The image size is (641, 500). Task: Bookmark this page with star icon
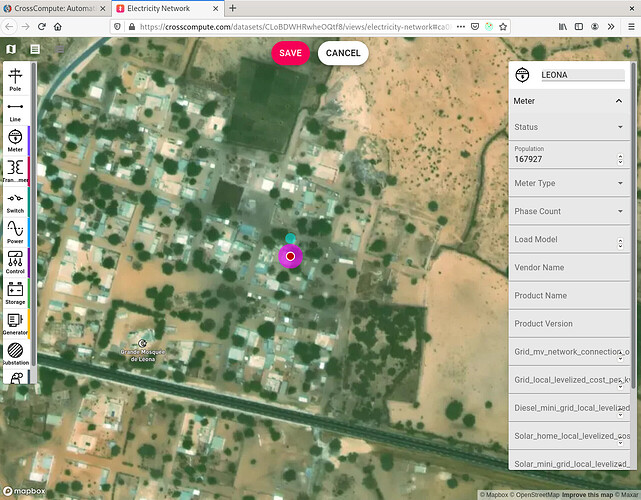[x=503, y=27]
